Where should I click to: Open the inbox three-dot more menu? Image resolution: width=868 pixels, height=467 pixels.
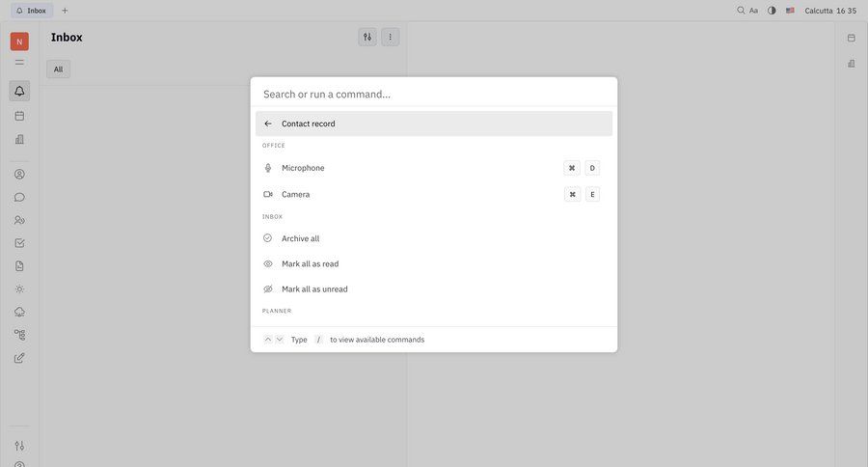391,37
